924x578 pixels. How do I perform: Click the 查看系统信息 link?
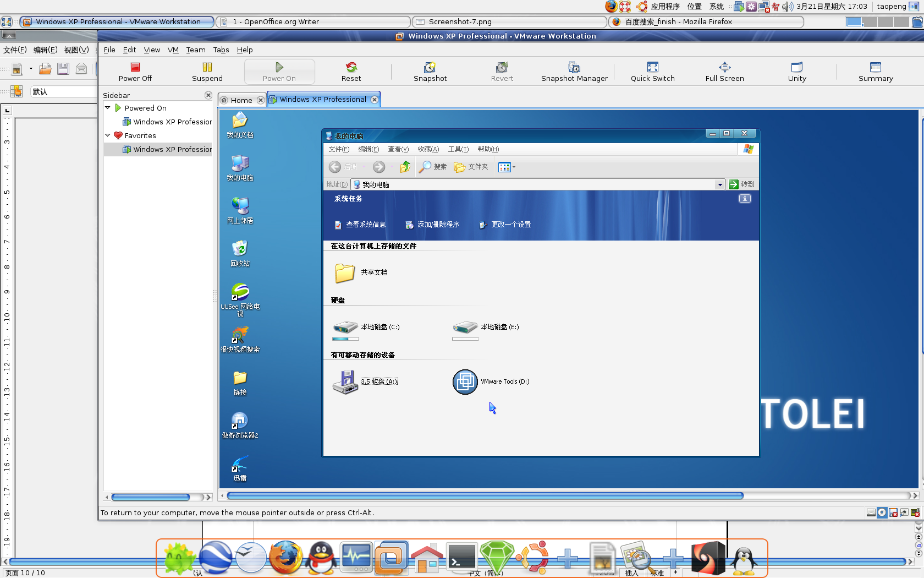point(360,225)
